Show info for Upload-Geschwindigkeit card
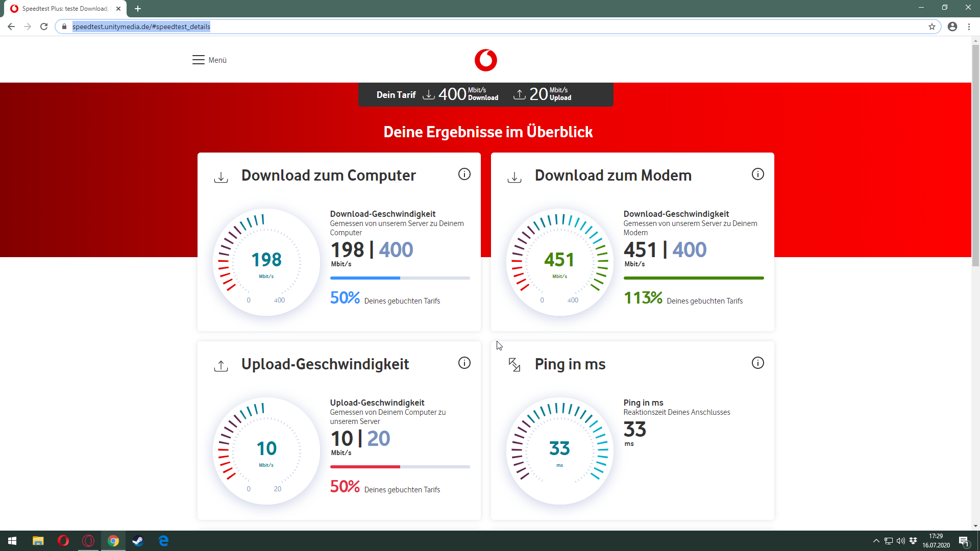Viewport: 980px width, 551px height. pos(464,363)
